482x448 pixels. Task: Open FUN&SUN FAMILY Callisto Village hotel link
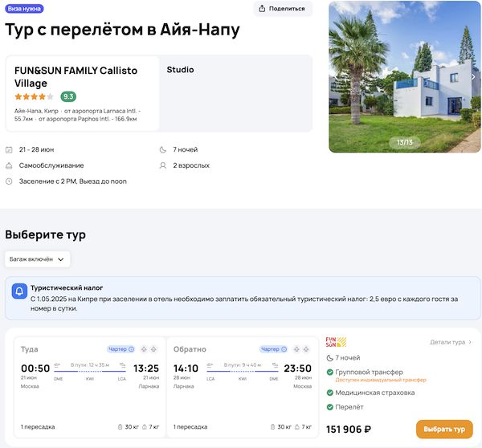[76, 76]
